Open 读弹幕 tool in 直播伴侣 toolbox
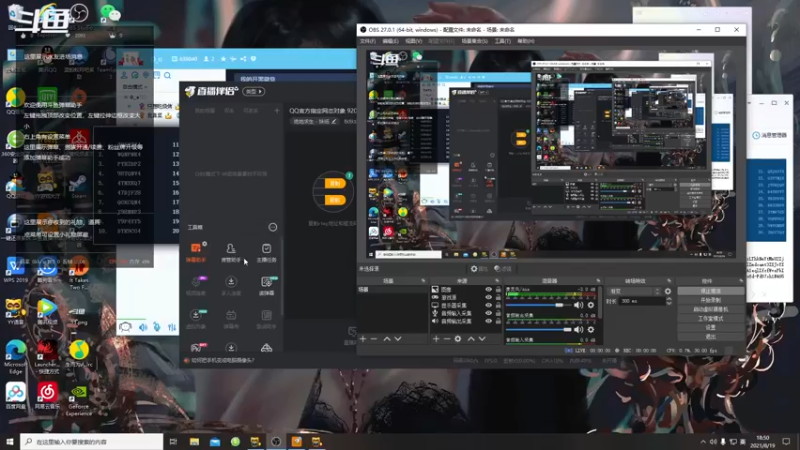Screen dimensions: 800x450 click(266, 286)
